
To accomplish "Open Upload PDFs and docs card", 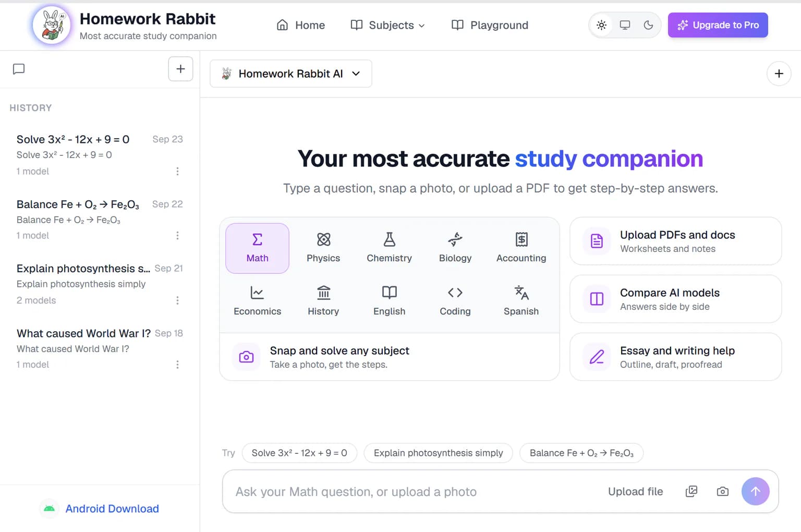I will 675,241.
